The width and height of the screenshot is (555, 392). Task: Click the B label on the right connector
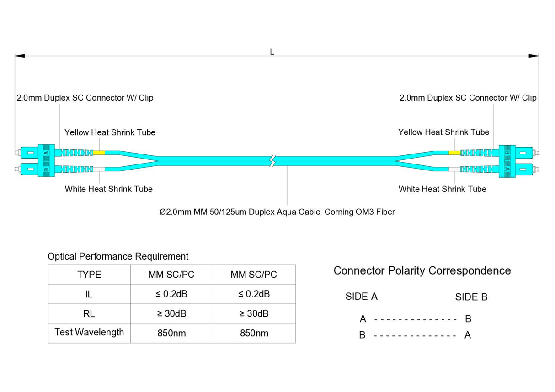pos(507,152)
